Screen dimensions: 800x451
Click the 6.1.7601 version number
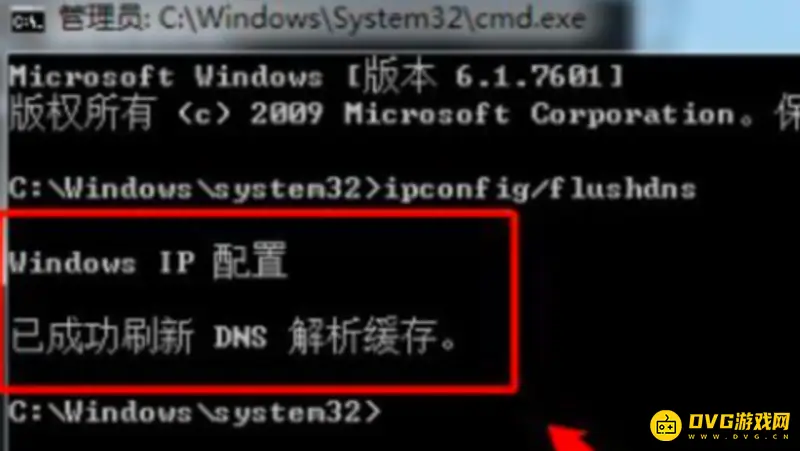coord(528,77)
